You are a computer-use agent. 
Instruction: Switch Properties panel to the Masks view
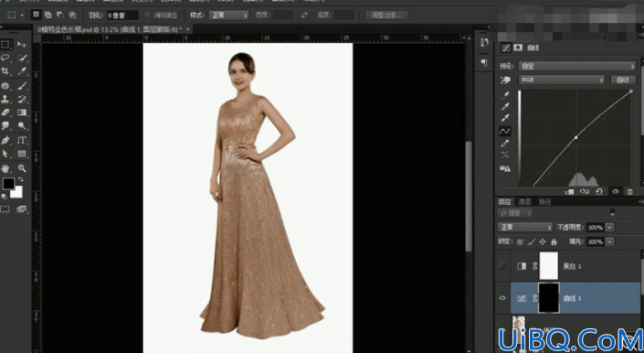pos(518,48)
